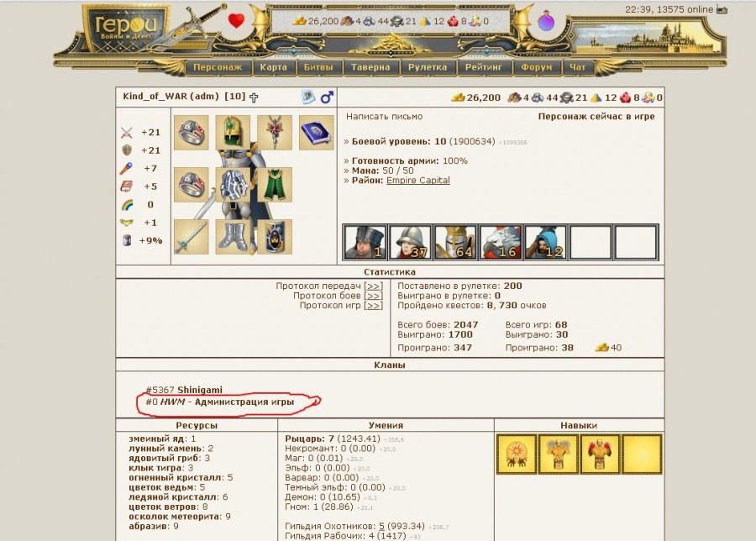Viewport: 756px width, 541px height.
Task: Click the male gender symbol icon
Action: tap(327, 97)
